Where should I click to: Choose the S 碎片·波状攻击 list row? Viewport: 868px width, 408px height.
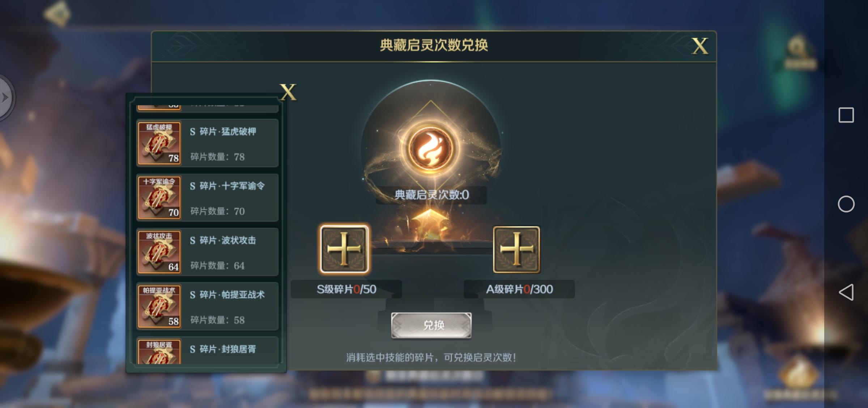207,252
